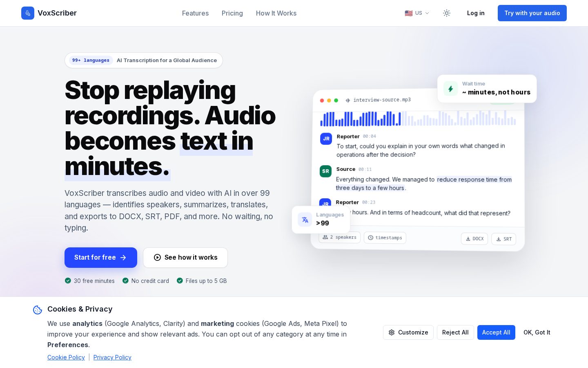Click the VoxScriber brand name

tap(57, 13)
